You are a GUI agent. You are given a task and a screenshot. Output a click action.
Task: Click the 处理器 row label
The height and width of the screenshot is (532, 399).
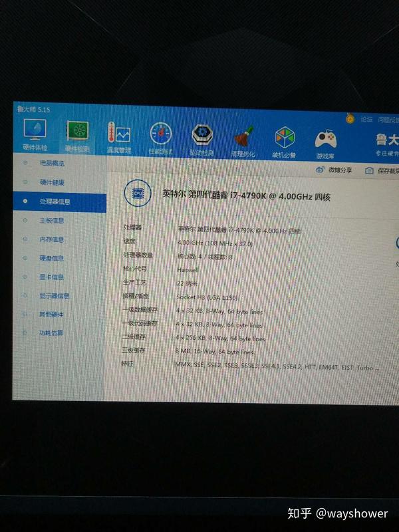click(132, 227)
